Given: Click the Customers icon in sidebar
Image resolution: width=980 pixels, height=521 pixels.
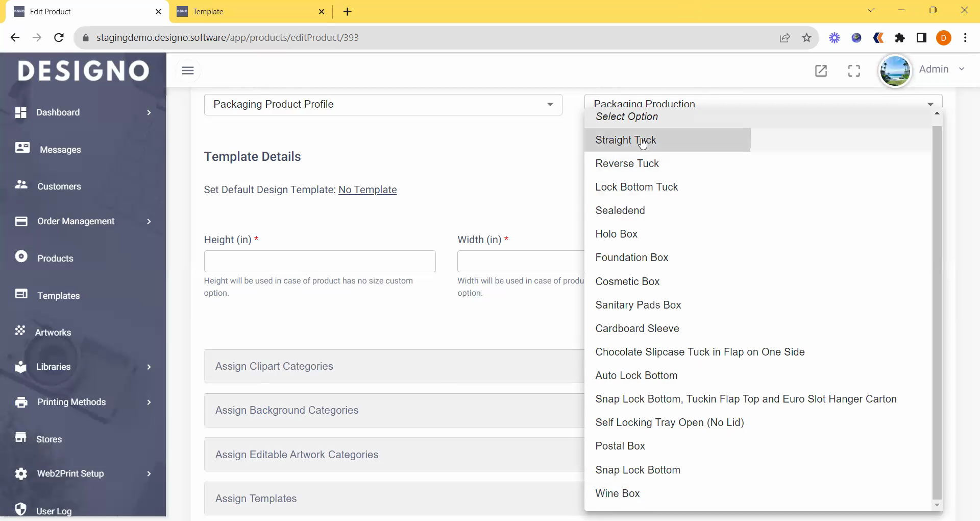Looking at the screenshot, I should 21,185.
